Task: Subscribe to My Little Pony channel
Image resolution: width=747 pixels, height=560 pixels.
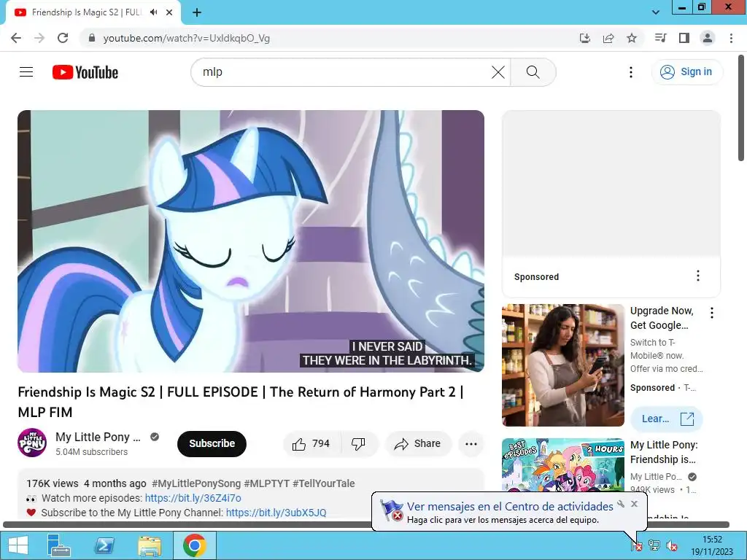Action: point(212,443)
